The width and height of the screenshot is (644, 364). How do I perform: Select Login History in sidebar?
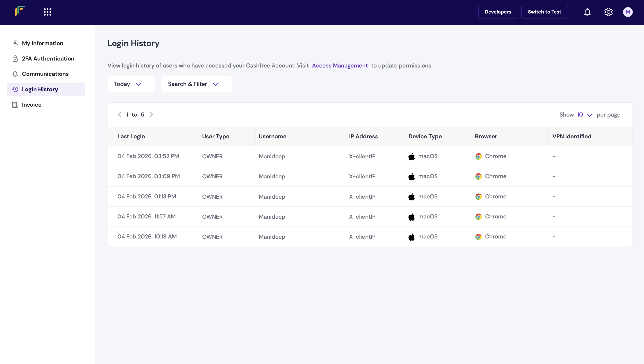[x=46, y=90]
